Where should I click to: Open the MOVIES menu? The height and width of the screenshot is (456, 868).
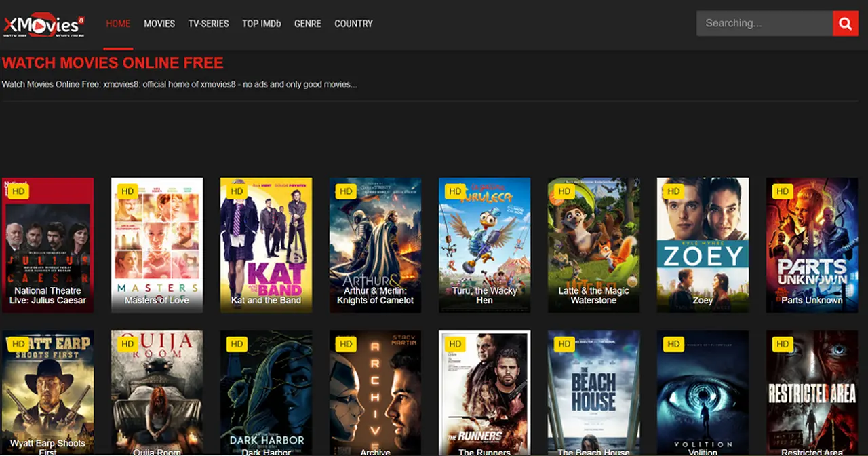coord(159,24)
